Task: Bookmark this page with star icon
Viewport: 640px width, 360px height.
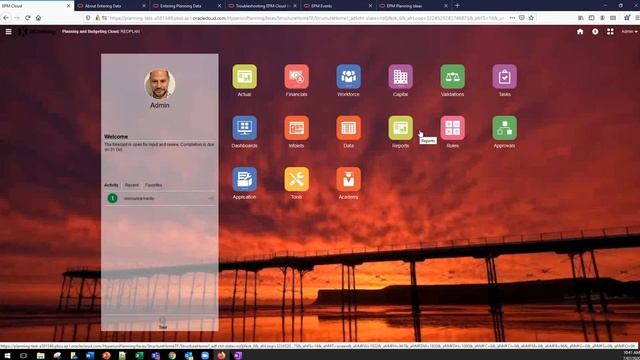Action: (x=531, y=18)
